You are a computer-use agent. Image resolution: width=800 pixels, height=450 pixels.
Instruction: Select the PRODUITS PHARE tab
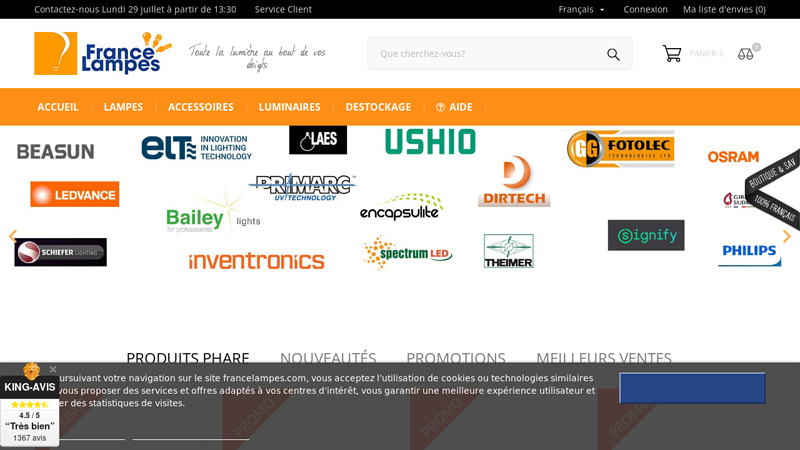[188, 357]
